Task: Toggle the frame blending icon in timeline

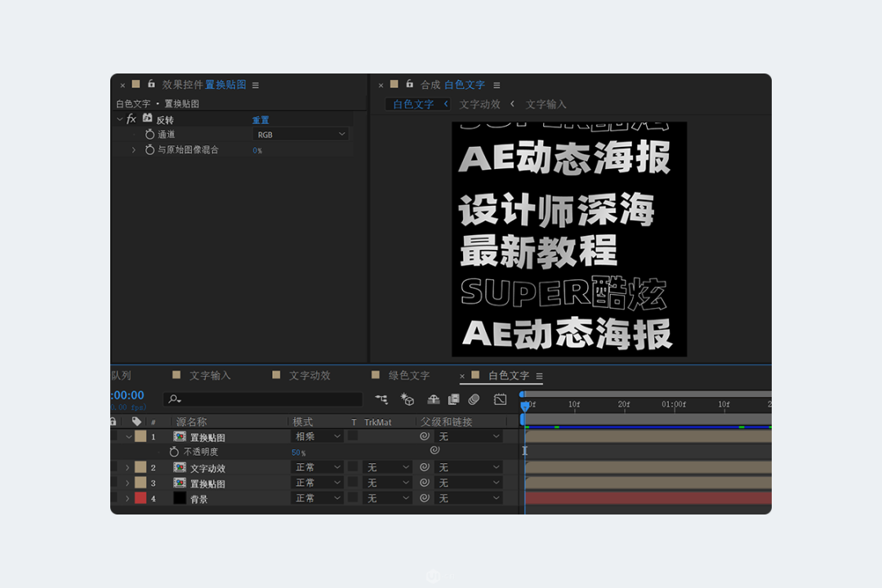Action: coord(453,399)
